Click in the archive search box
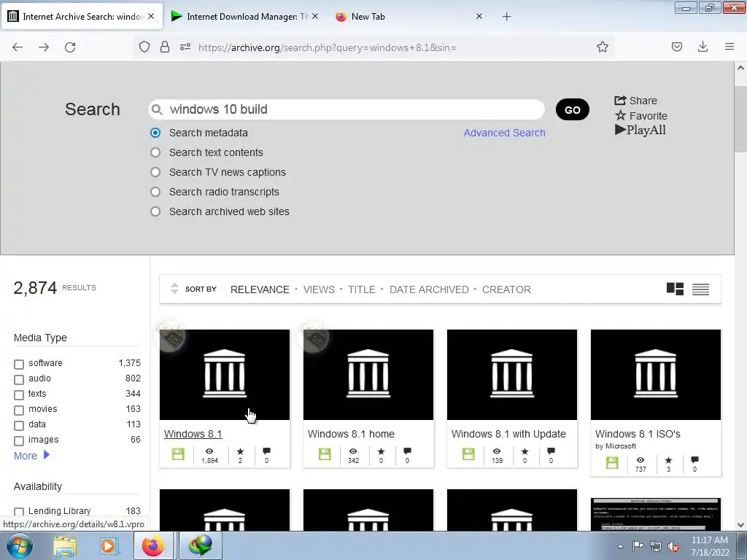Screen dimensions: 747x560 [347, 109]
